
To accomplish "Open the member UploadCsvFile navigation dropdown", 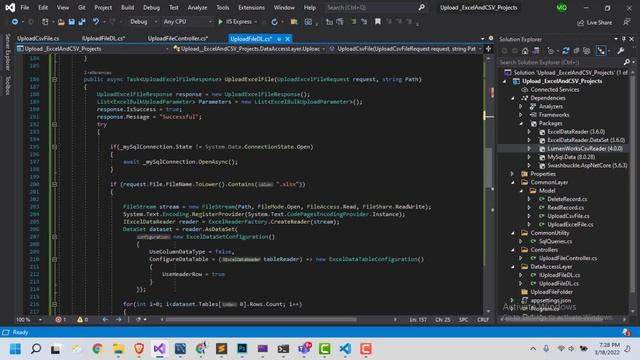I will (x=406, y=49).
